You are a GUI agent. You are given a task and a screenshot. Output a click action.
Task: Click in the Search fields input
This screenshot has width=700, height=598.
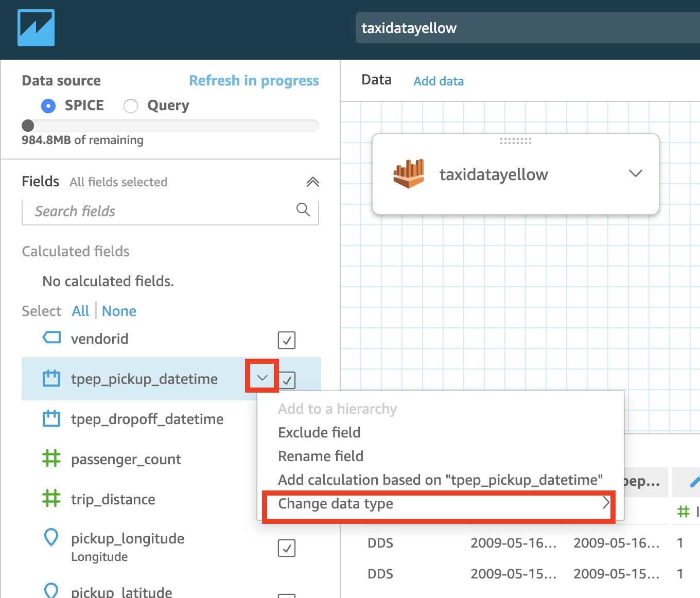tap(170, 212)
